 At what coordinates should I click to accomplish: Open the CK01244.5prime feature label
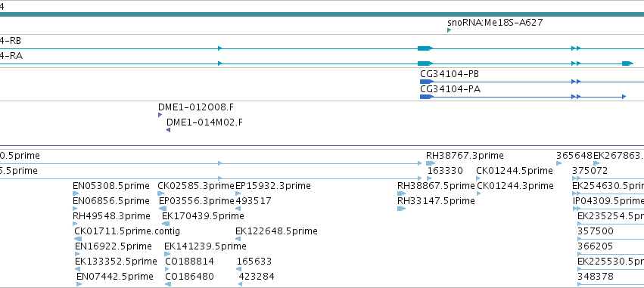[514, 171]
